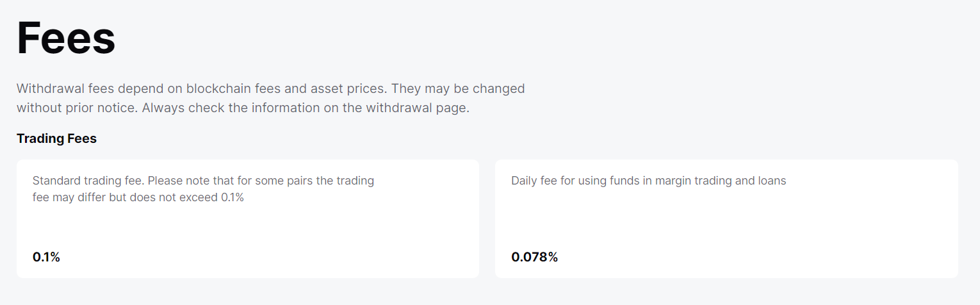Click the words 'withdrawal page' in the intro

(x=418, y=108)
